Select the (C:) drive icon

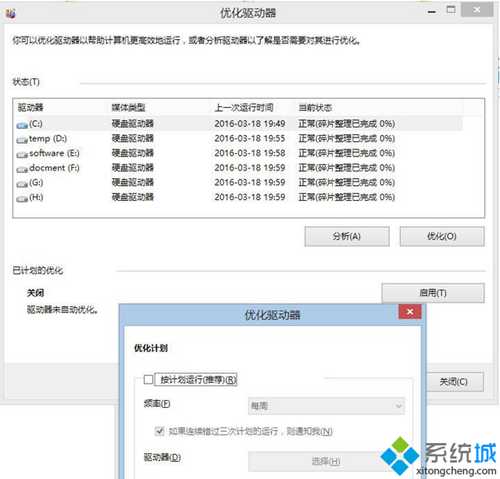(22, 125)
